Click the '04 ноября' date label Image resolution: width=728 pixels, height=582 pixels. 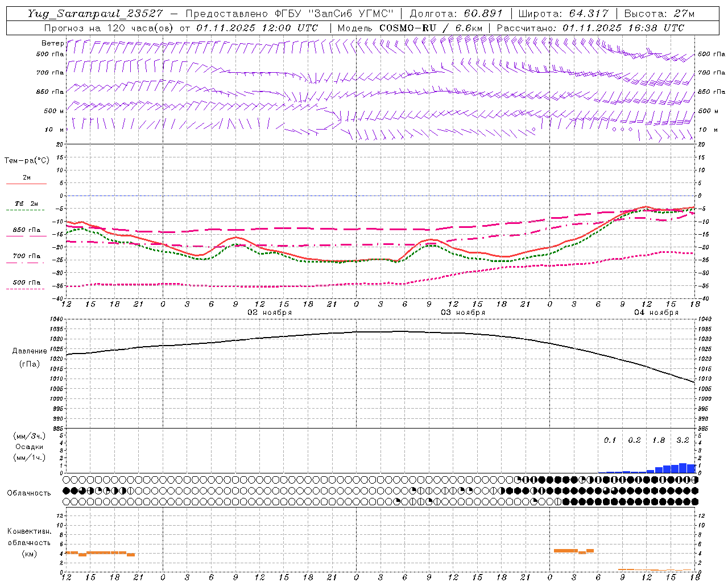[x=656, y=312]
